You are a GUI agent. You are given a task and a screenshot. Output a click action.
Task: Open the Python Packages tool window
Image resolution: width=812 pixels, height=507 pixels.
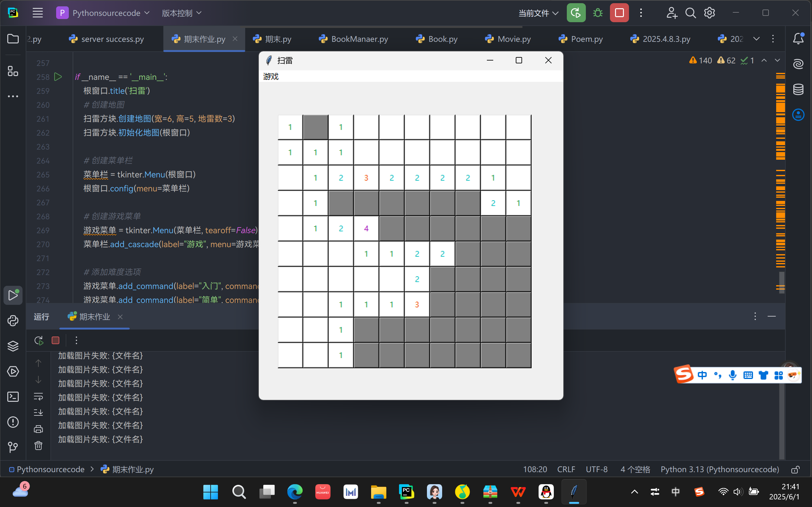13,346
